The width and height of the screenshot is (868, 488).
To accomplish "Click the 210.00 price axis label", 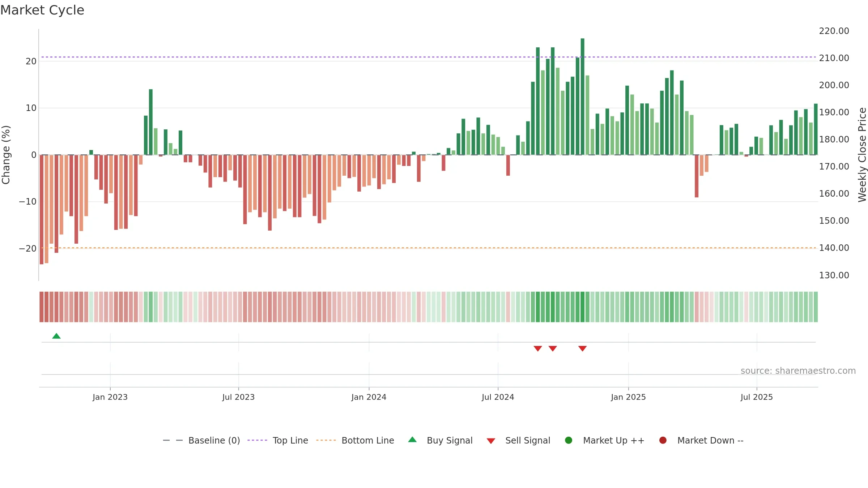I will coord(834,58).
